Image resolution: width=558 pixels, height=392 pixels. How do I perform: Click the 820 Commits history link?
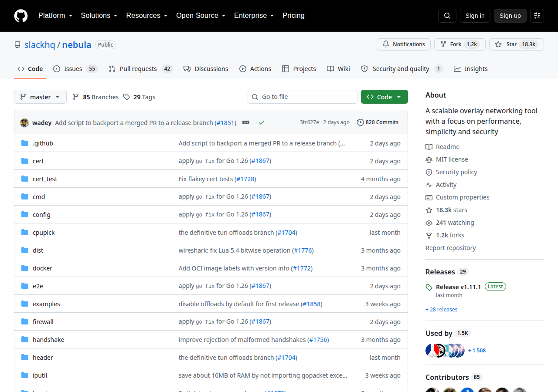[x=378, y=122]
